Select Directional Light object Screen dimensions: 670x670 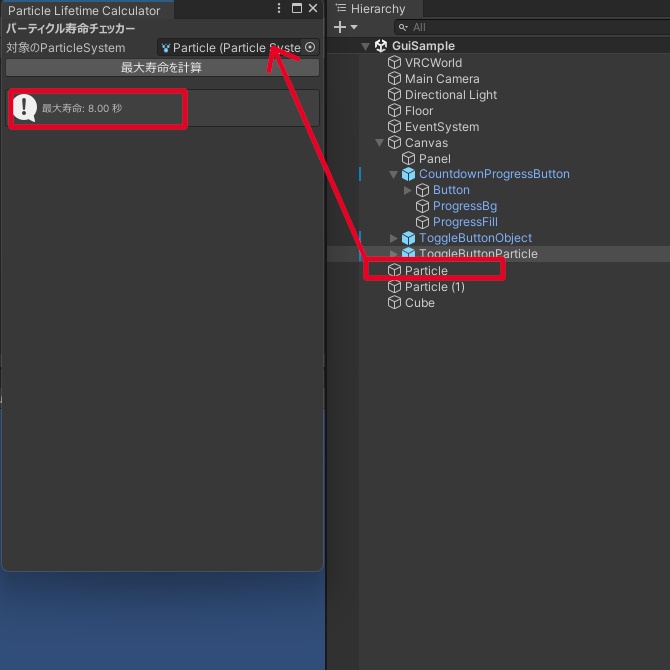pyautogui.click(x=451, y=94)
